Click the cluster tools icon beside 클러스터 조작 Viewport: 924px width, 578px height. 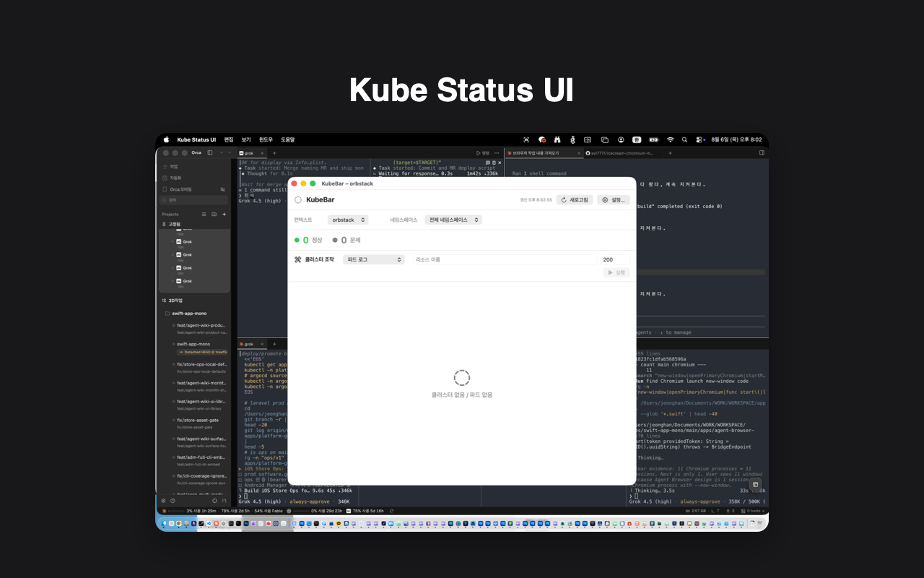(297, 259)
